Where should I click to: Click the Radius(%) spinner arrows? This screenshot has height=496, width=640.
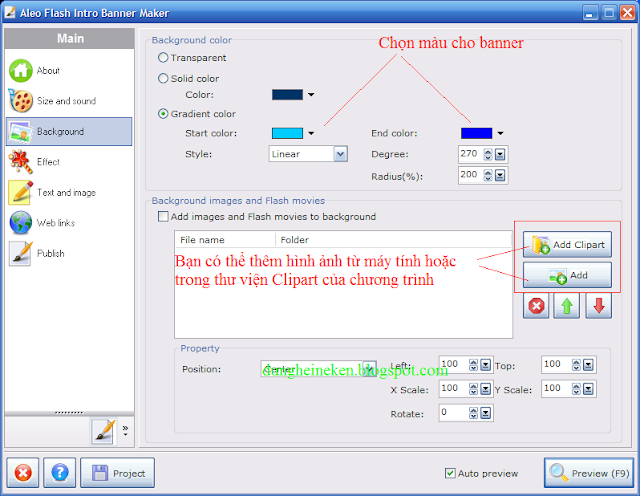coord(488,175)
